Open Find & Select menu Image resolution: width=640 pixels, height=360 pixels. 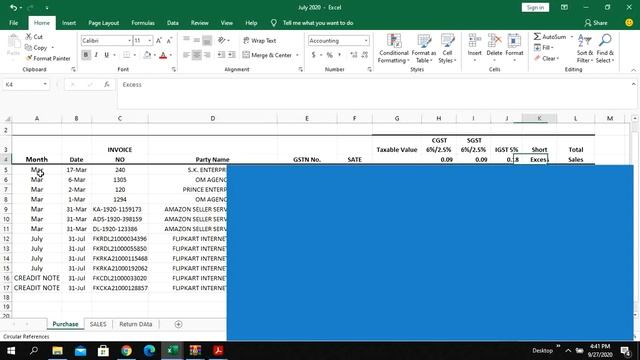click(605, 49)
